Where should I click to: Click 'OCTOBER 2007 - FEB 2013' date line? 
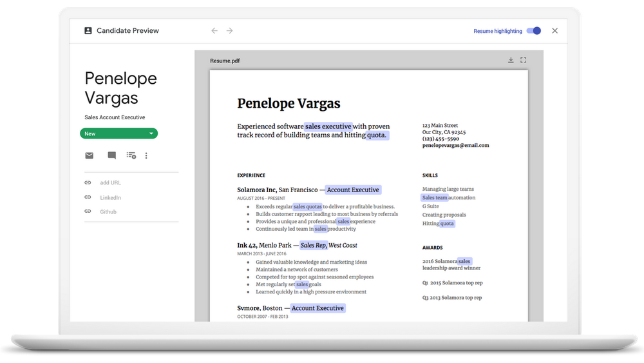click(263, 317)
